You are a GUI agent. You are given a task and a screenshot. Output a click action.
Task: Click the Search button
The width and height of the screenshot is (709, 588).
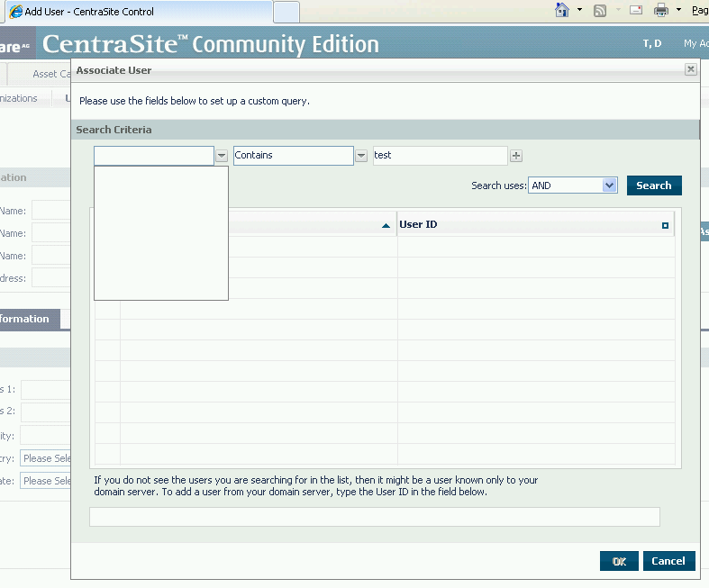pyautogui.click(x=654, y=185)
